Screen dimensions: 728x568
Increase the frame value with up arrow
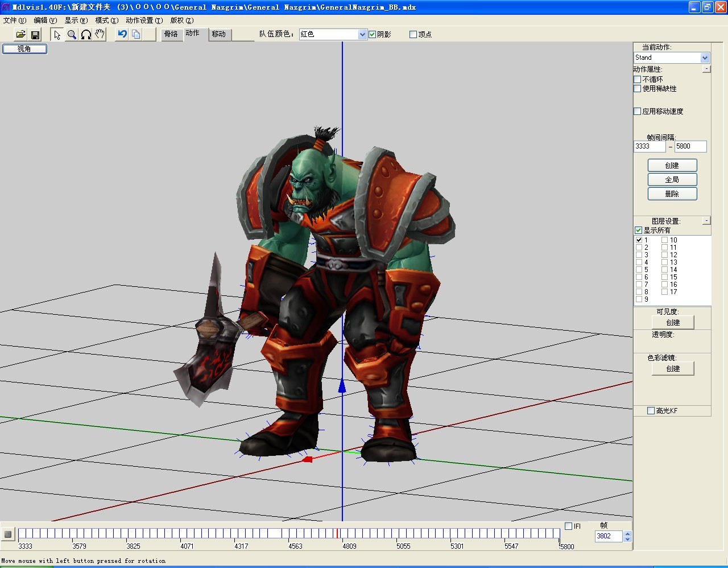(627, 534)
